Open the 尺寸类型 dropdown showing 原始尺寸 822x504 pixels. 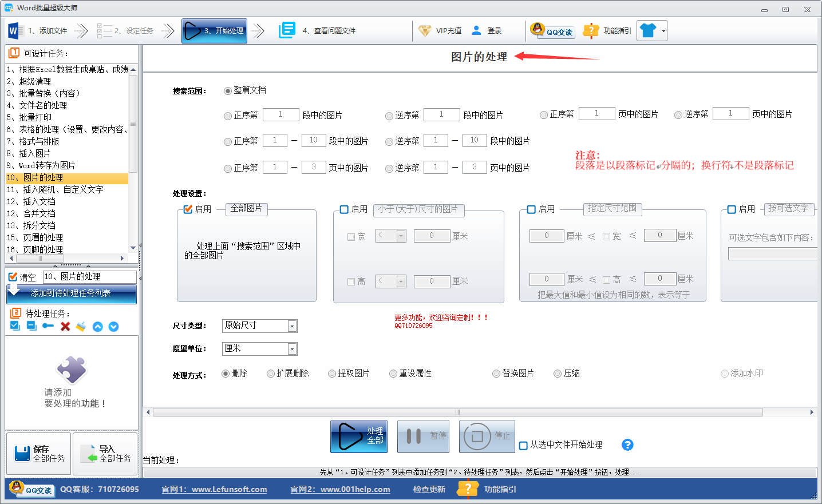point(292,326)
